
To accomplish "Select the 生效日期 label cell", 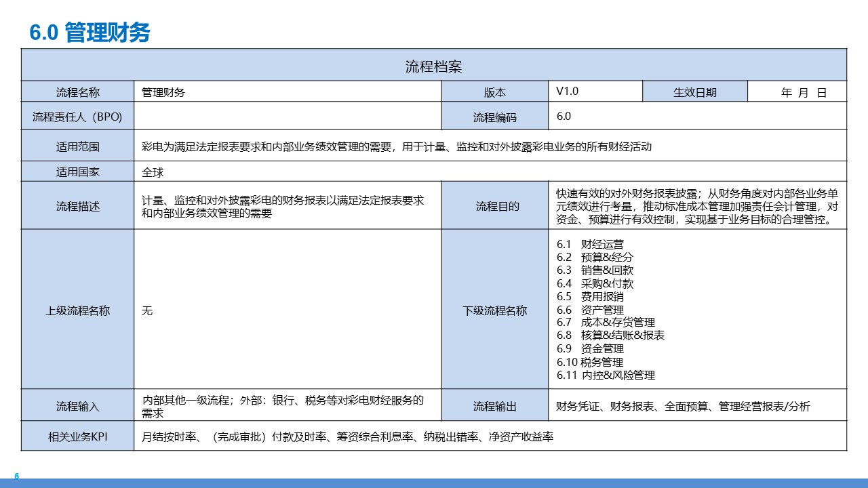I will click(x=695, y=92).
